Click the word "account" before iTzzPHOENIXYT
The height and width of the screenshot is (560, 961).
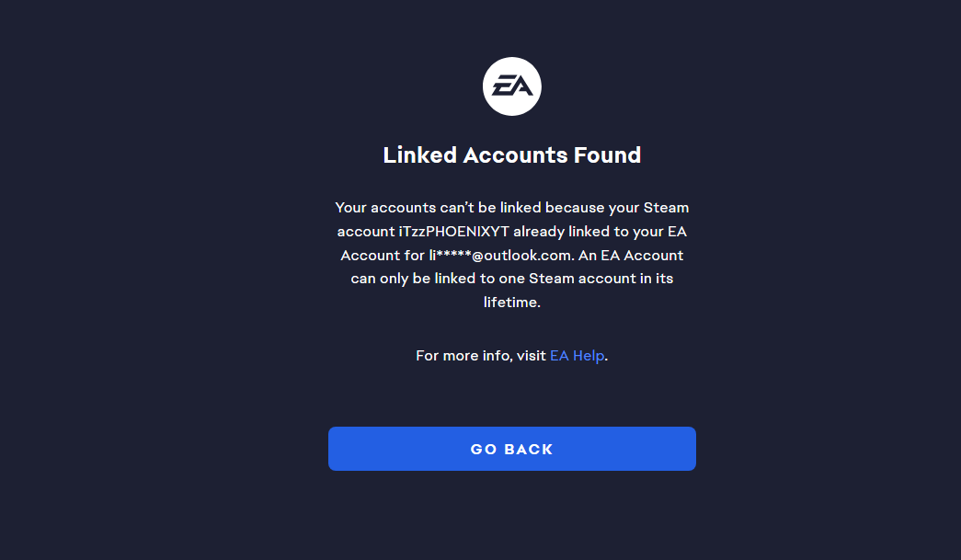366,231
